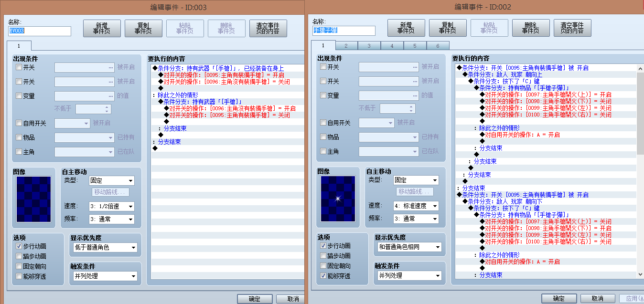Open 频率 dropdown in ID:002 window
This screenshot has width=644, height=304.
[416, 219]
